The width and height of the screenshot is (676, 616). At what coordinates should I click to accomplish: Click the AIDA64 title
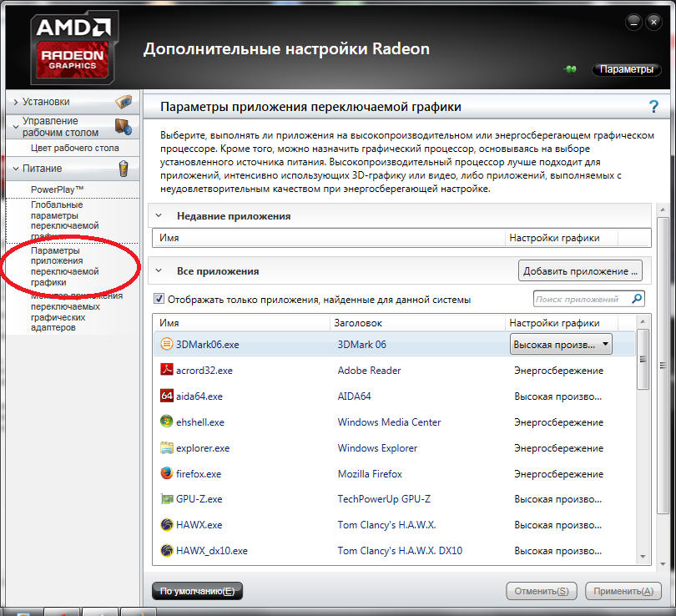pyautogui.click(x=354, y=396)
